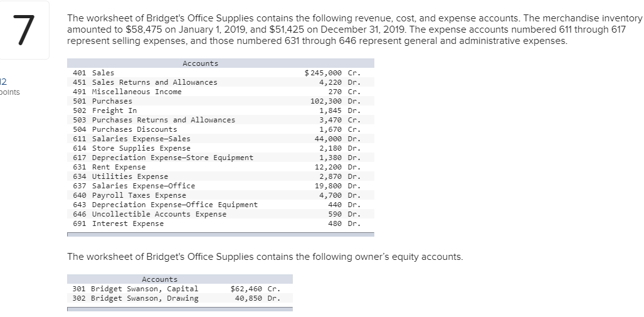644x317 pixels.
Task: Select '302 Bridget Swanson, Drawing' row
Action: (x=180, y=299)
